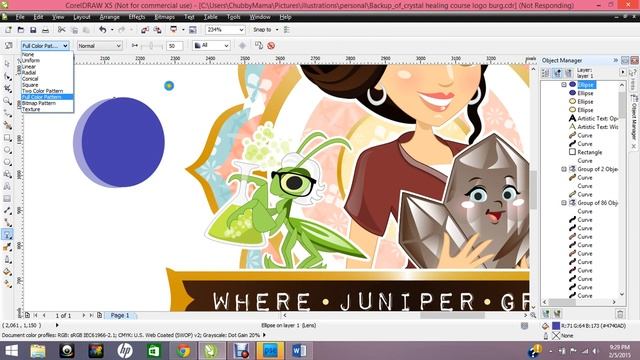
Task: Switch to the Page 1 tab
Action: [120, 316]
